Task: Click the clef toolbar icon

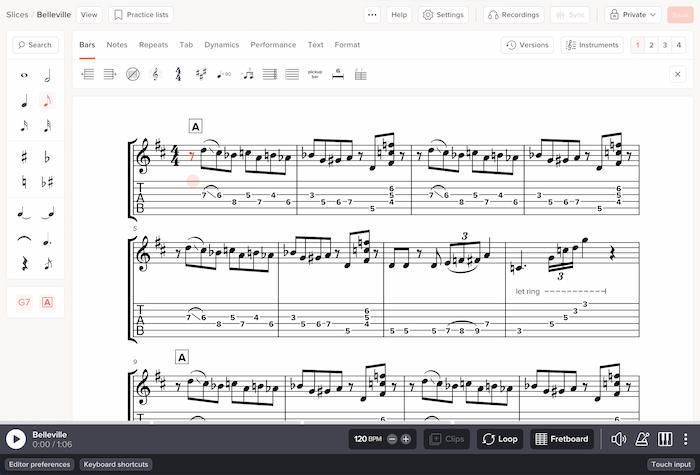Action: (x=155, y=74)
